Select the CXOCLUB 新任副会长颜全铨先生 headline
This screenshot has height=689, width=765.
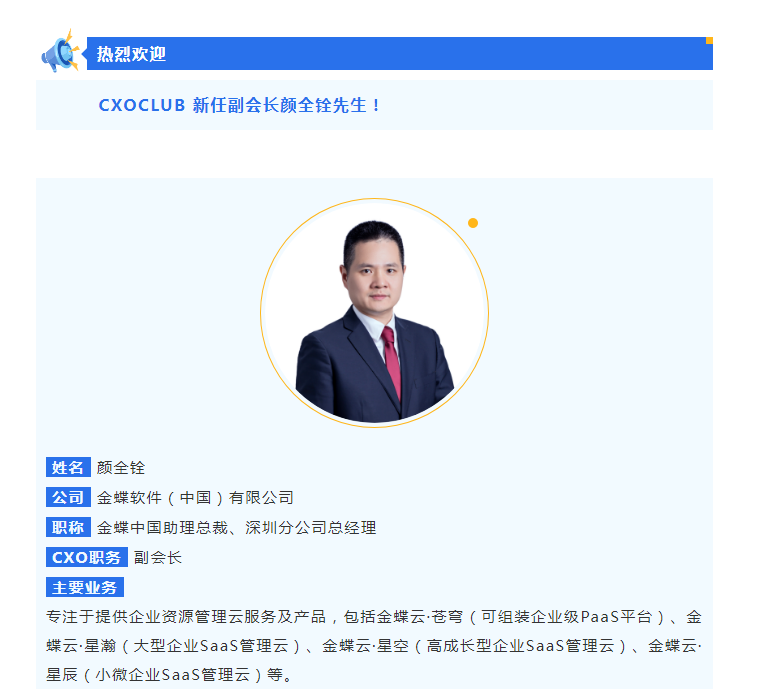(239, 105)
